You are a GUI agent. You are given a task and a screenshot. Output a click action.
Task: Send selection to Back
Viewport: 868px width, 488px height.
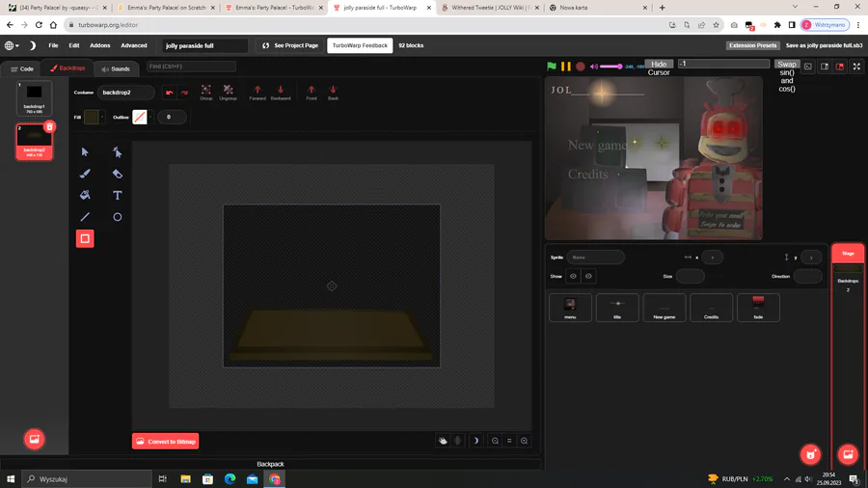[333, 93]
